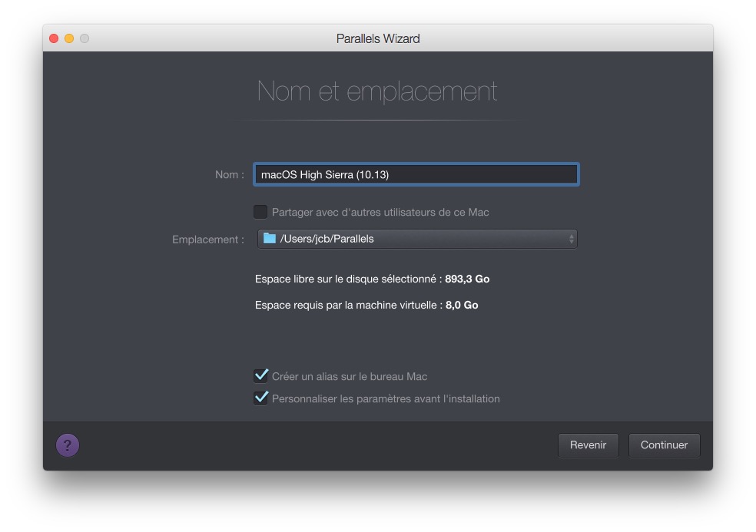Click the Nom et emplacement heading
Viewport: 756px width, 532px height.
point(377,91)
